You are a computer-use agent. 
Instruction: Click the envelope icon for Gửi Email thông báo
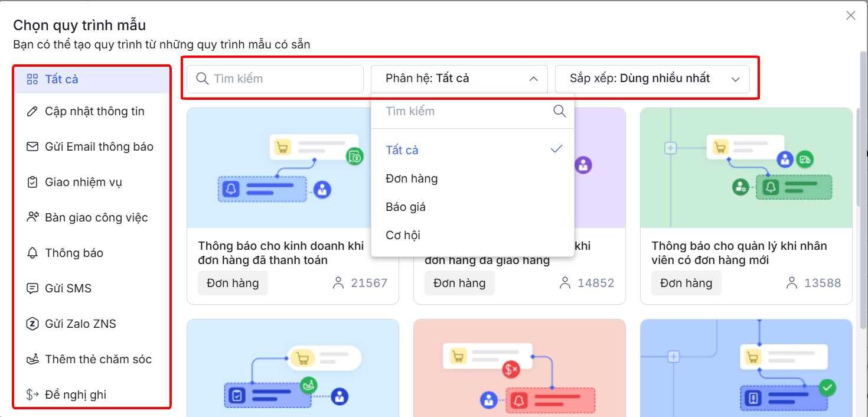(32, 147)
